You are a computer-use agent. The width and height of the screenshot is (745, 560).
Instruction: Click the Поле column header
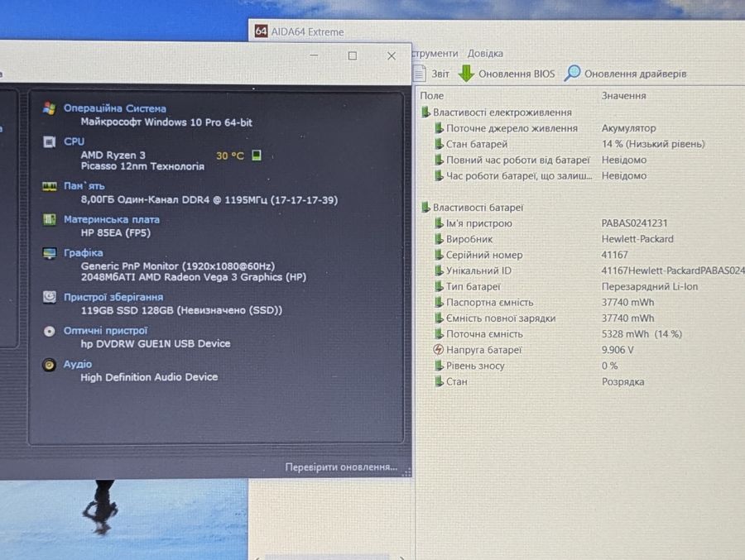(432, 95)
